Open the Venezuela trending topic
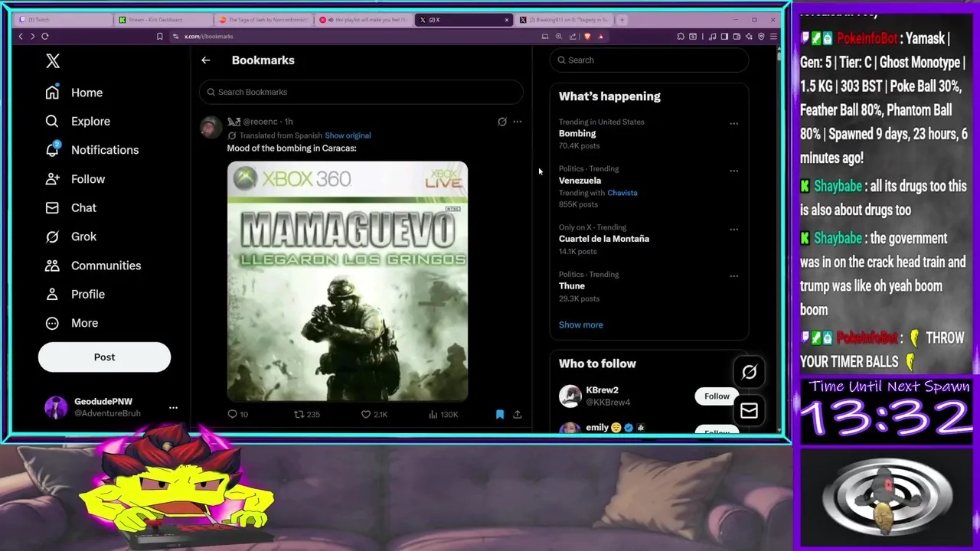Image resolution: width=980 pixels, height=551 pixels. tap(580, 181)
